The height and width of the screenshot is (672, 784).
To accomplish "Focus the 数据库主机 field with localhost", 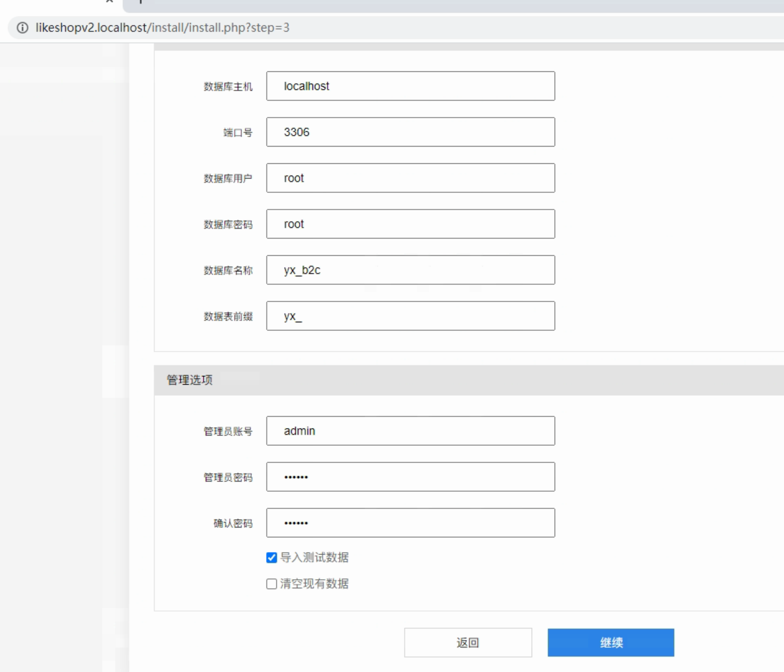I will pyautogui.click(x=410, y=86).
